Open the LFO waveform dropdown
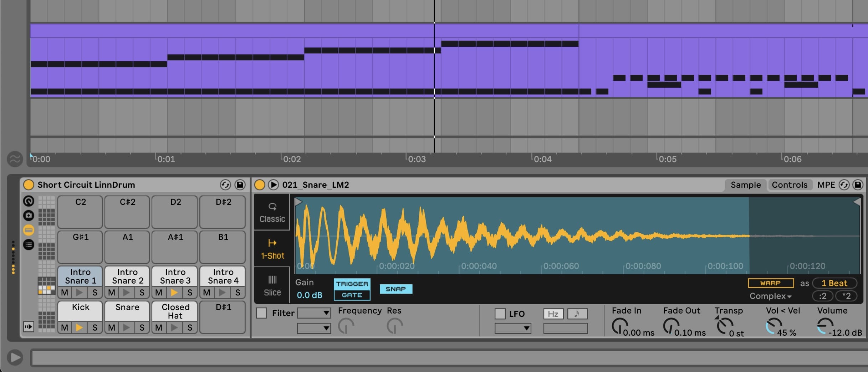 (512, 328)
